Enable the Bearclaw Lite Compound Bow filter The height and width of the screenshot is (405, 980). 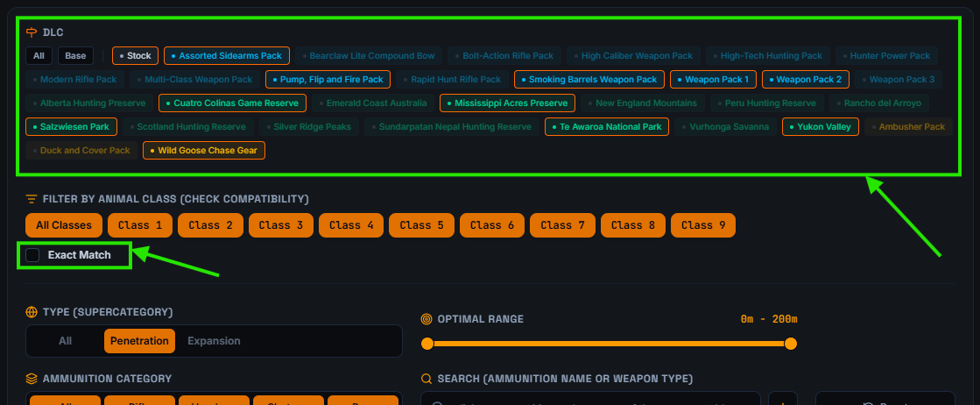tap(369, 56)
